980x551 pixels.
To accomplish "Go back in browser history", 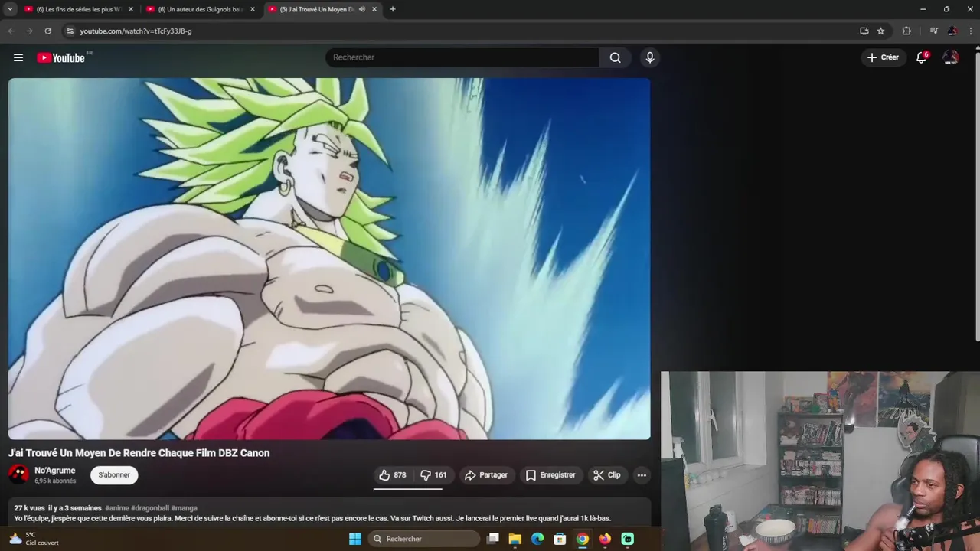I will coord(11,31).
